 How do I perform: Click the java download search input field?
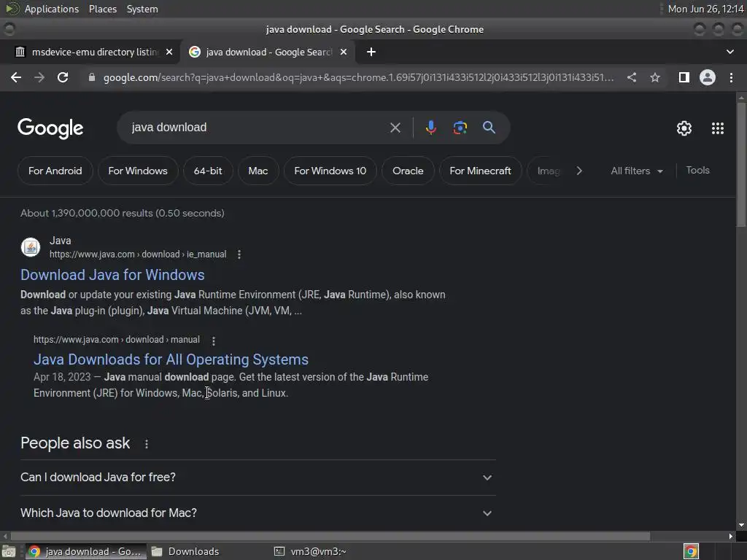click(x=258, y=128)
